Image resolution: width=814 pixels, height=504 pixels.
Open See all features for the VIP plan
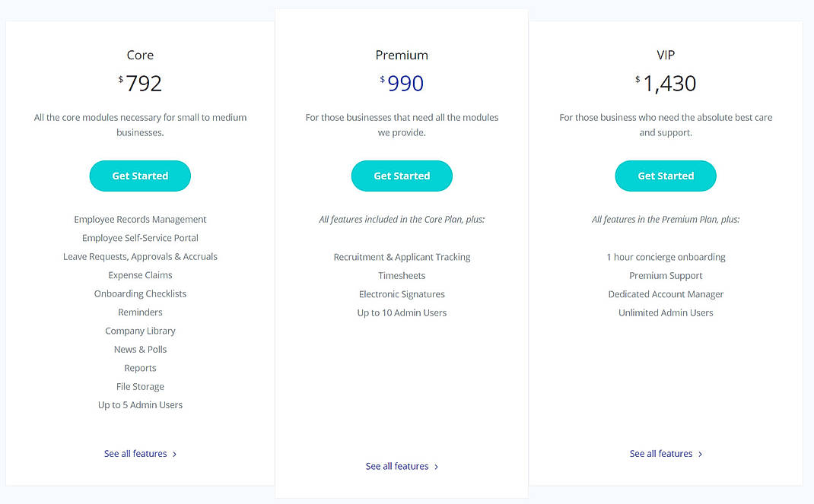tap(660, 453)
